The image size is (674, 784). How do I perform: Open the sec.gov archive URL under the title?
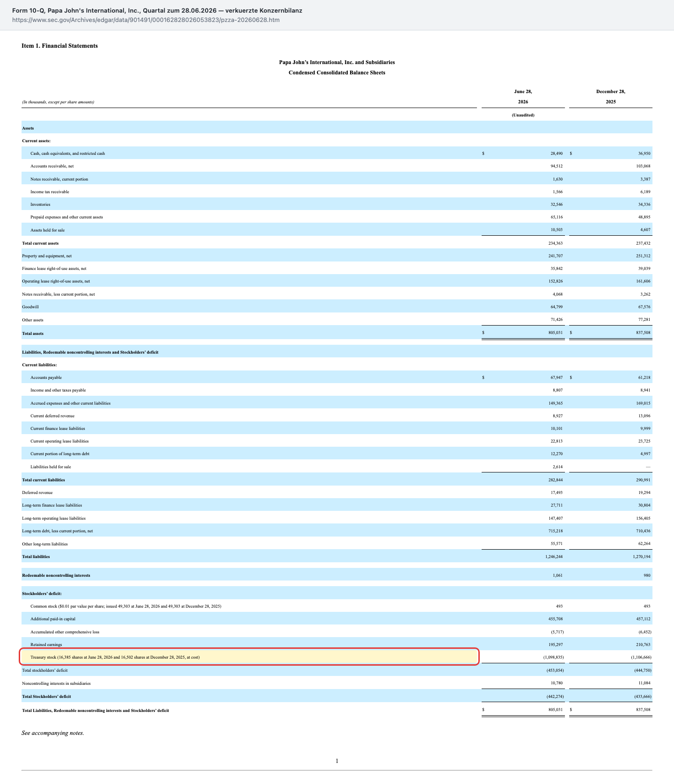146,20
